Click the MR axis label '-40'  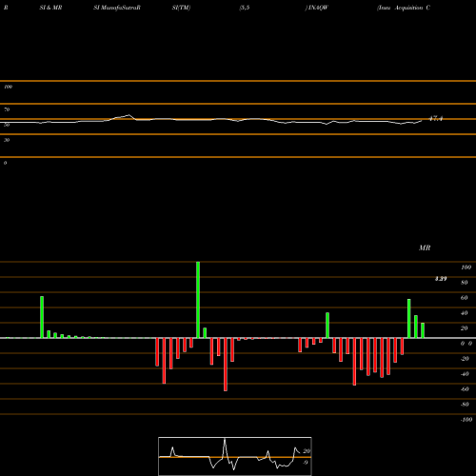coord(465,374)
